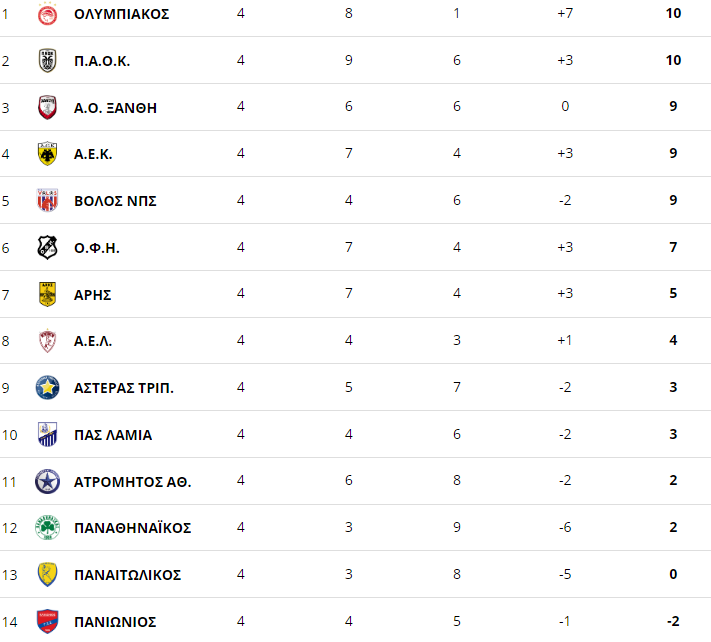Select the Aris yellow team badge
The image size is (711, 642).
coord(47,294)
